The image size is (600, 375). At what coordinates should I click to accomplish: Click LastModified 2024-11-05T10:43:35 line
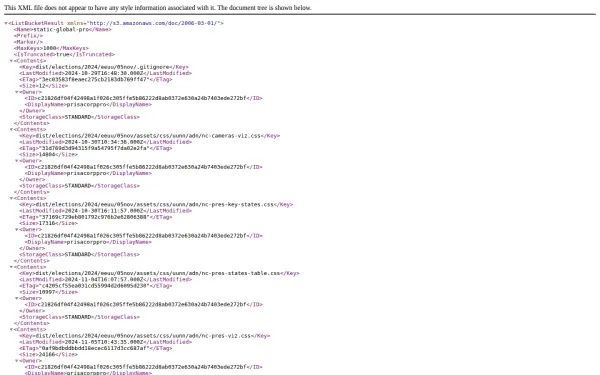106,342
